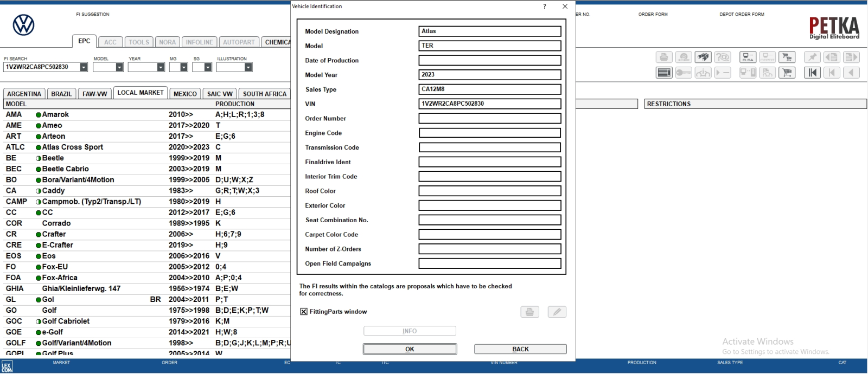This screenshot has height=374, width=868.
Task: Select the Crafter model row
Action: [x=146, y=234]
